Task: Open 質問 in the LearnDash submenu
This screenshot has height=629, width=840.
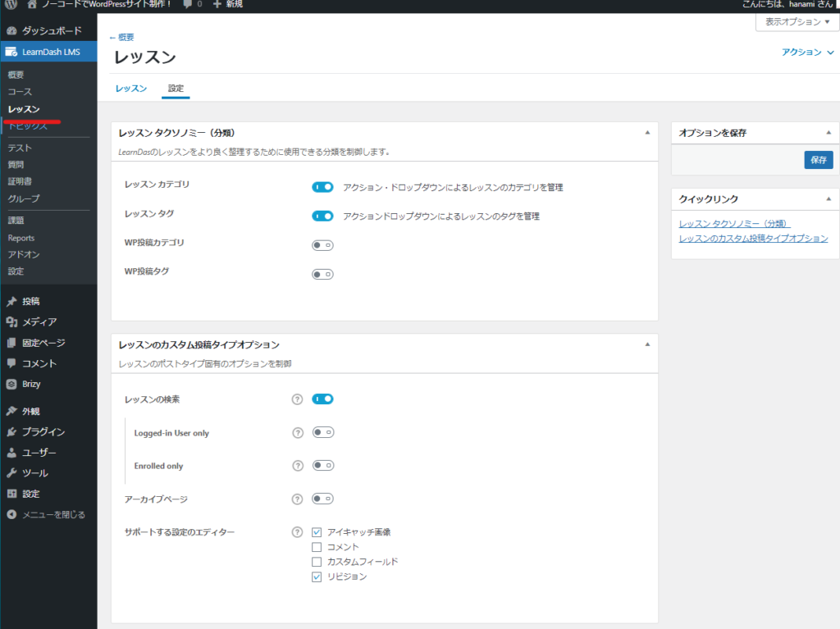Action: click(16, 165)
